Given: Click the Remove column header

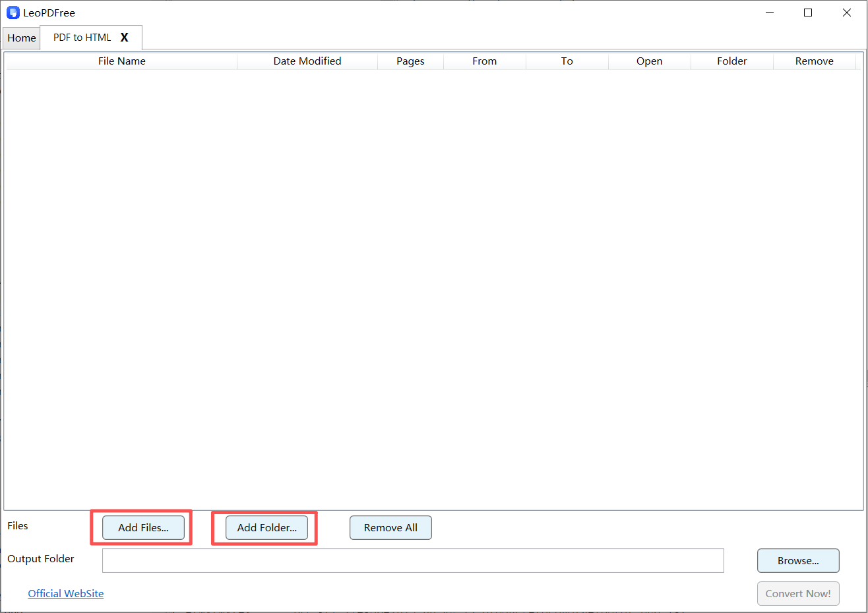Looking at the screenshot, I should 814,61.
